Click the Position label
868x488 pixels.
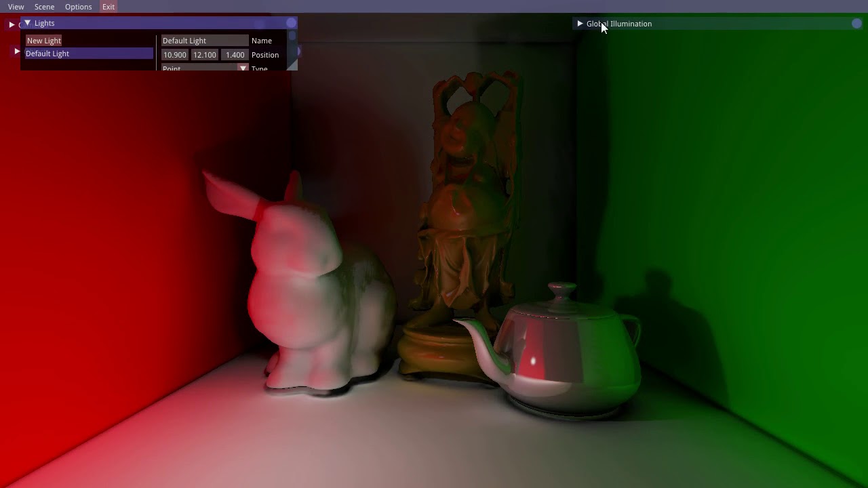click(x=265, y=55)
